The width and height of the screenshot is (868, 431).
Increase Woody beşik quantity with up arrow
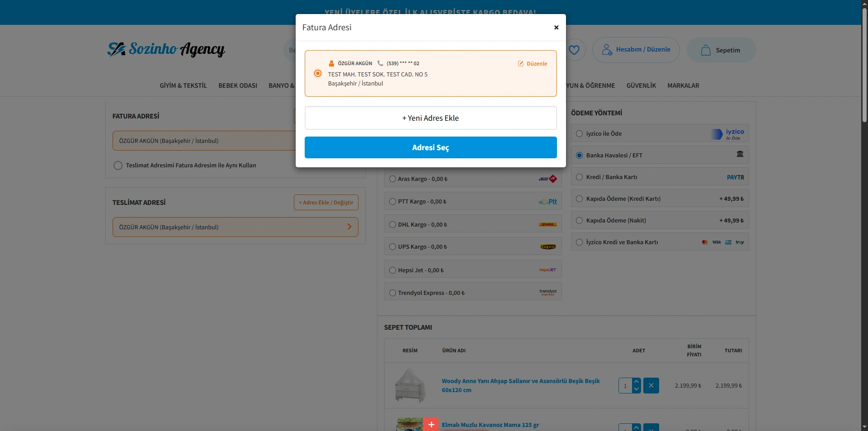(637, 382)
